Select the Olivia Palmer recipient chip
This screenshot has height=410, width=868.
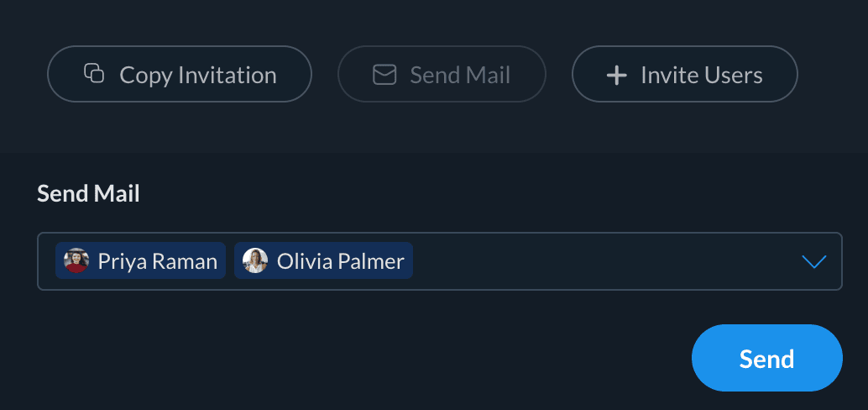pos(323,260)
